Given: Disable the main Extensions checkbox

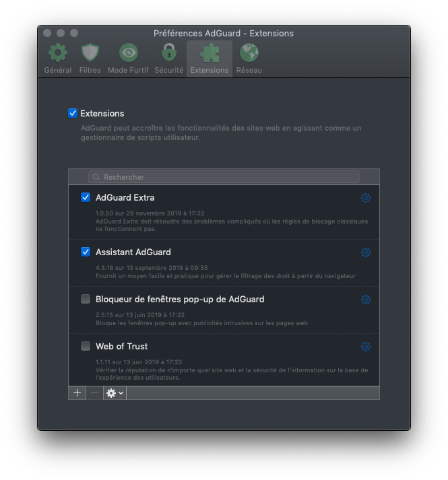Looking at the screenshot, I should coord(73,113).
